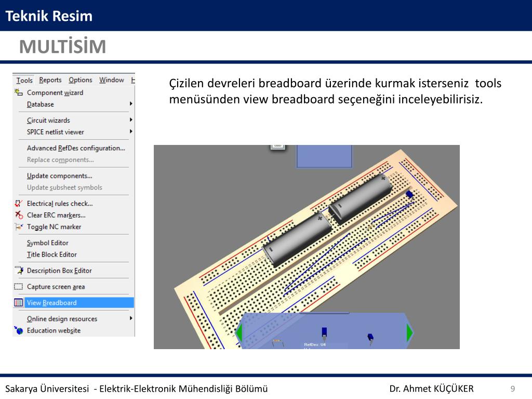Viewport: 532px width, 399px height.
Task: Select the Database menu entry
Action: click(x=41, y=104)
